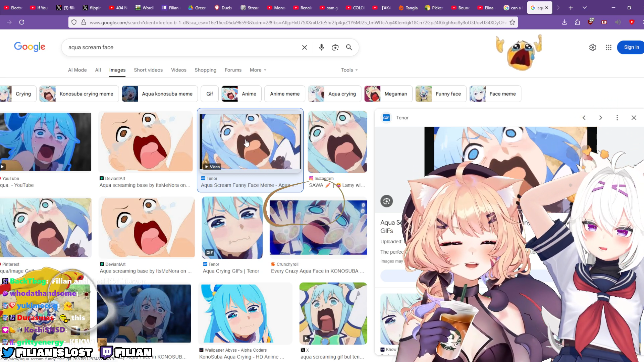
Task: Open Tenor Aqua Scream Funny Face video thumbnail
Action: click(250, 142)
